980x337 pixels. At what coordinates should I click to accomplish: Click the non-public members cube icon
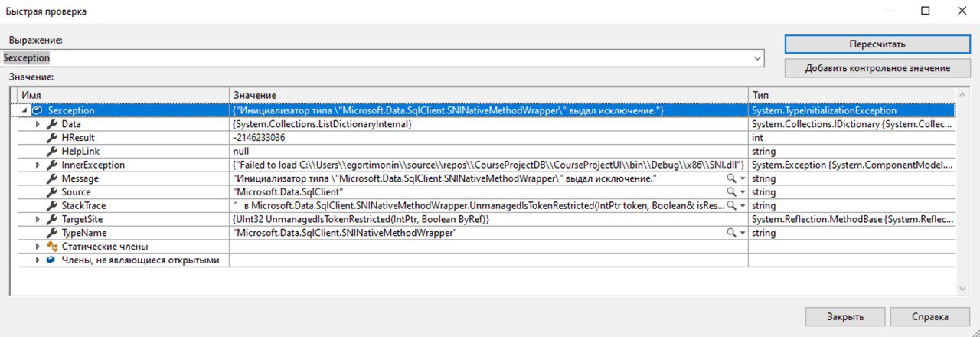pyautogui.click(x=51, y=260)
